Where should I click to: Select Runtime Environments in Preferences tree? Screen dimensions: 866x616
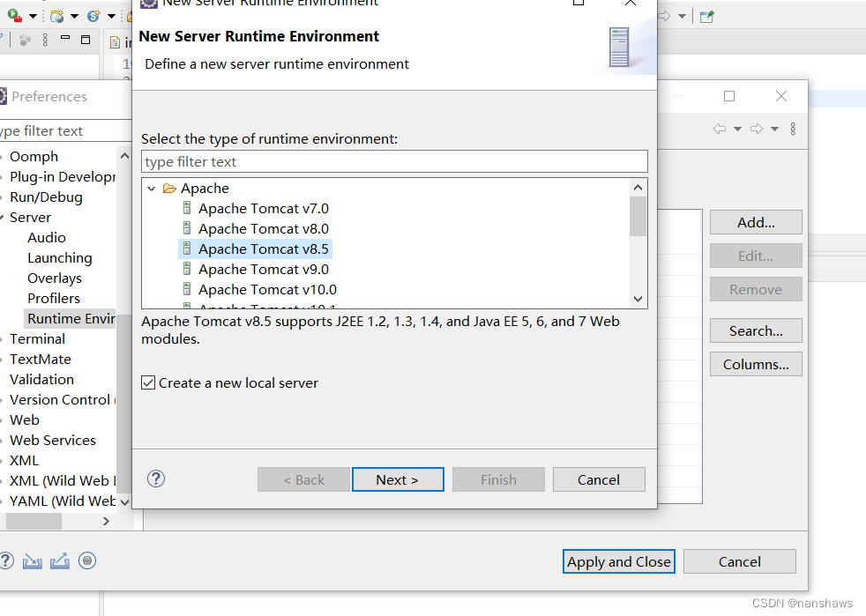(71, 318)
